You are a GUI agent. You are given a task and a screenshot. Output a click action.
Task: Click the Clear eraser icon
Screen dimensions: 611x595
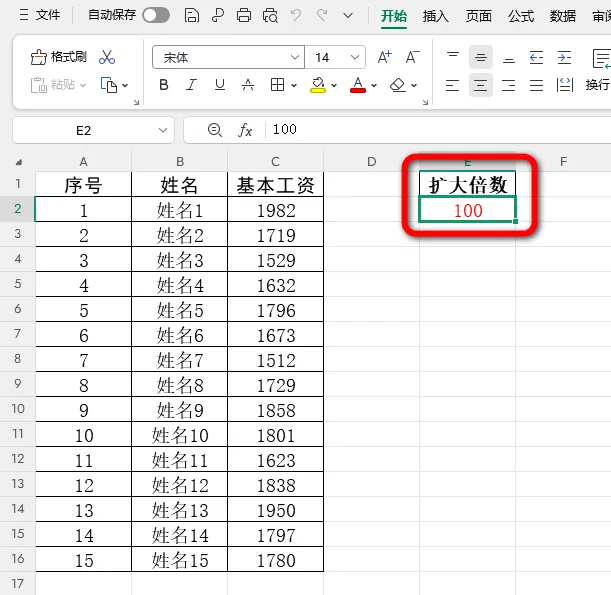398,85
